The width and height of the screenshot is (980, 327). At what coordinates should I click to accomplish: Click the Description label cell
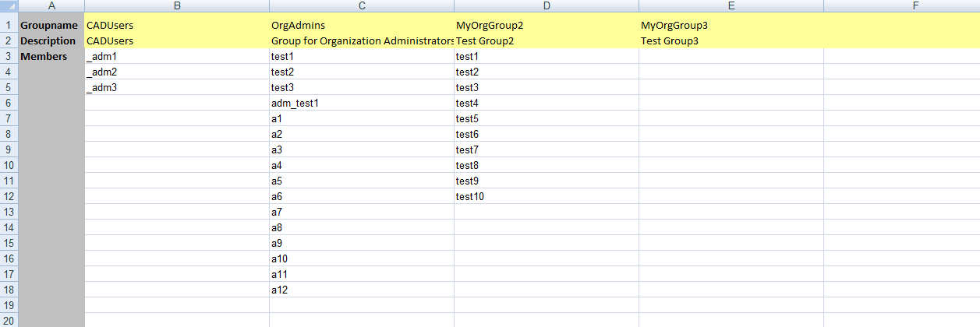(51, 40)
